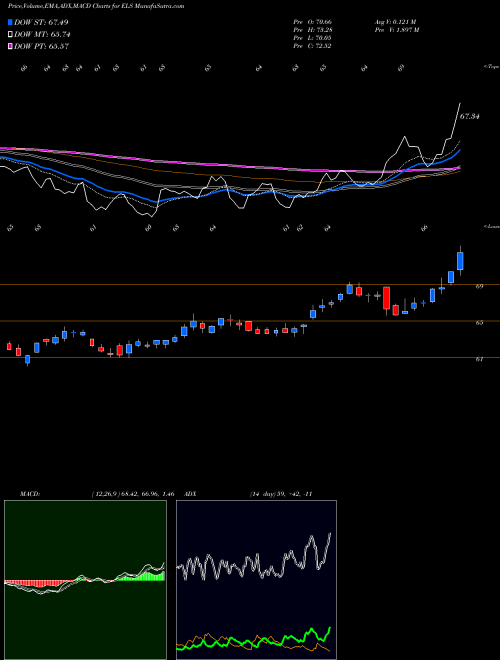Click the 65 price axis label
The width and height of the screenshot is (500, 660).
479,323
